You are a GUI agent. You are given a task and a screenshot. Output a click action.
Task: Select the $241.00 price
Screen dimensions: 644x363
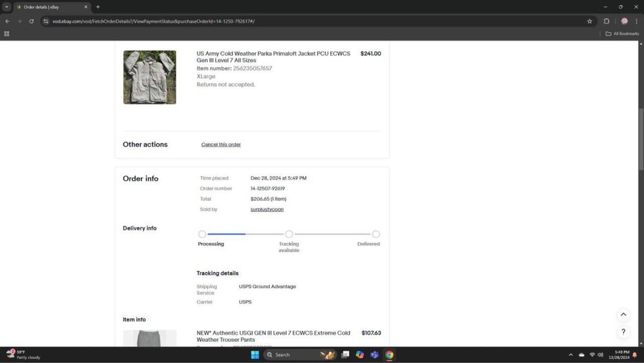pos(370,54)
